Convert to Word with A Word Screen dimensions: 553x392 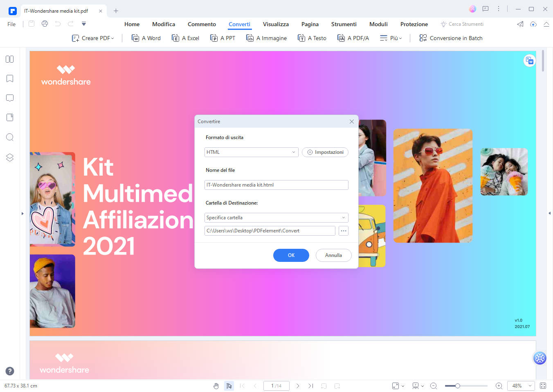pyautogui.click(x=146, y=38)
